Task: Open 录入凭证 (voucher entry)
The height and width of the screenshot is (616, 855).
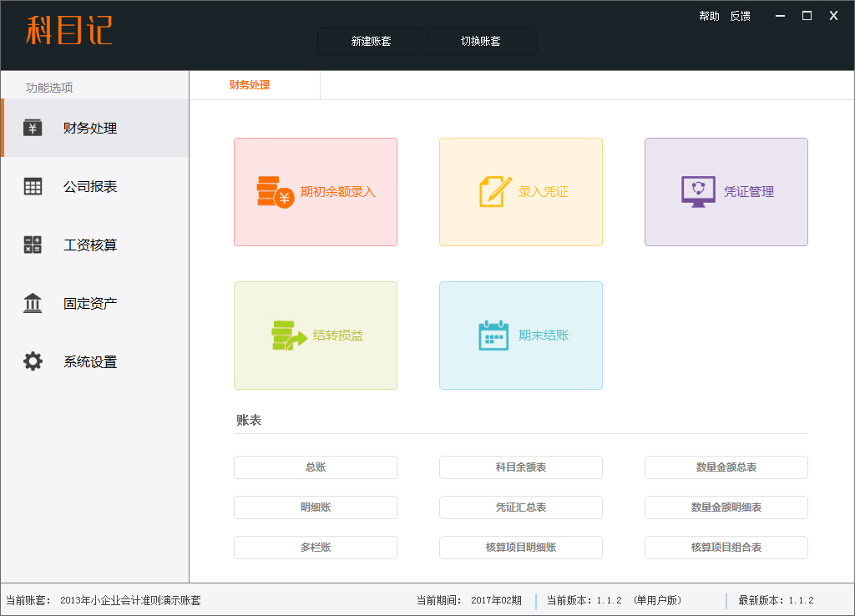Action: pos(520,191)
